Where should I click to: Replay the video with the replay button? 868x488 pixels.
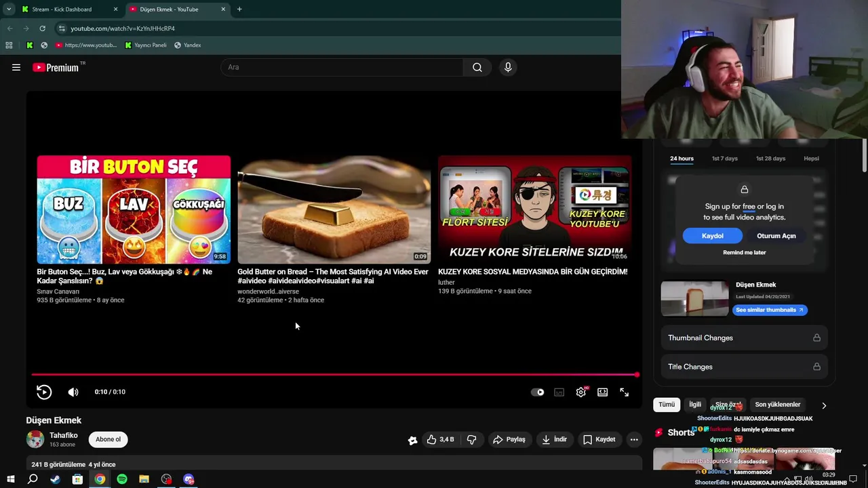(x=44, y=392)
